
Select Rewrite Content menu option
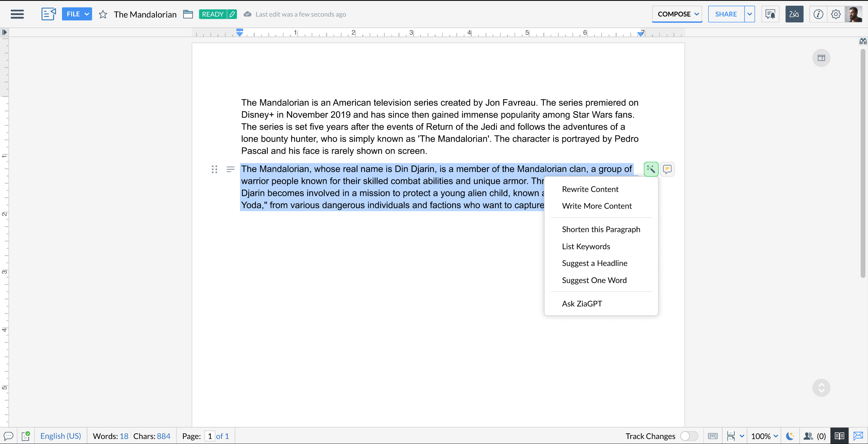tap(590, 189)
